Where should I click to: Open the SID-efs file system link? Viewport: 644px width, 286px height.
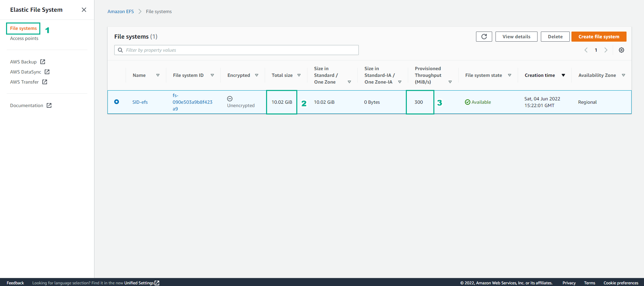pyautogui.click(x=140, y=102)
